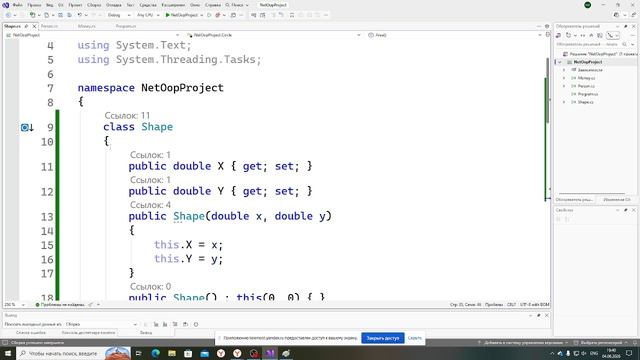The height and width of the screenshot is (360, 640).
Task: Expand the Person.cs node in Solution Explorer
Action: (564, 86)
